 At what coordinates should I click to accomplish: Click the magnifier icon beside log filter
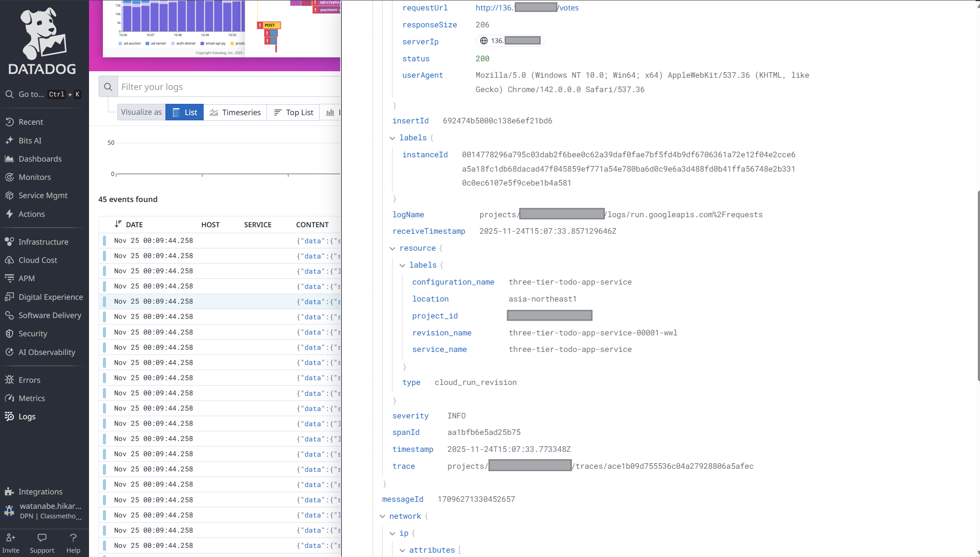click(x=108, y=87)
